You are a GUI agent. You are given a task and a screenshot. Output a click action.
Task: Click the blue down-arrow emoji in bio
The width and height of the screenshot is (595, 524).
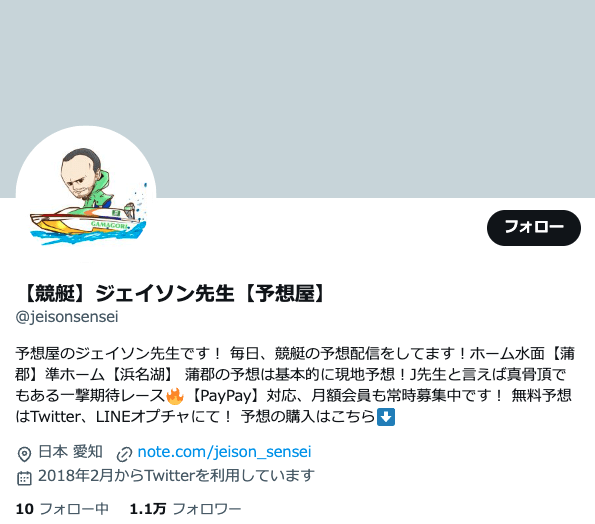coord(386,417)
